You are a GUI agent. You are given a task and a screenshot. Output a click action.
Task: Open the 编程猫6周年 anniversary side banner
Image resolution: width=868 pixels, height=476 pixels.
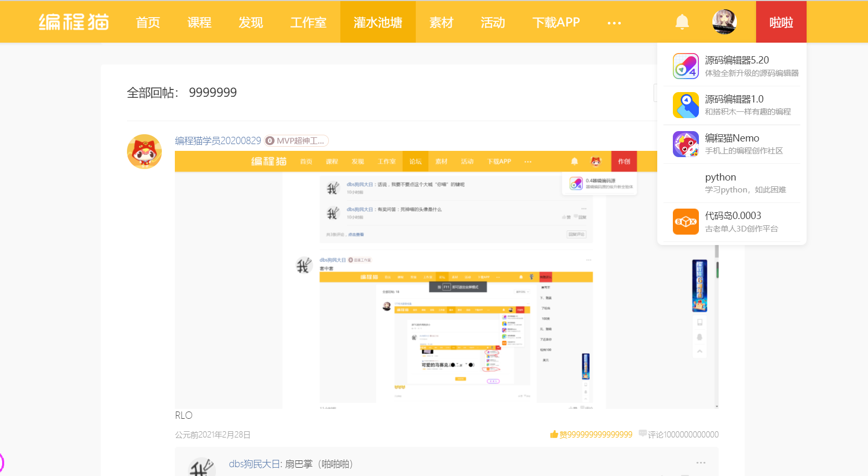699,286
